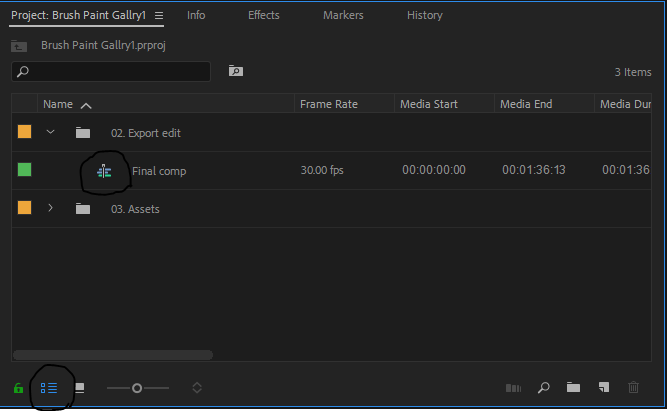Select the Final comp sequence icon
This screenshot has height=411, width=667.
[x=104, y=171]
